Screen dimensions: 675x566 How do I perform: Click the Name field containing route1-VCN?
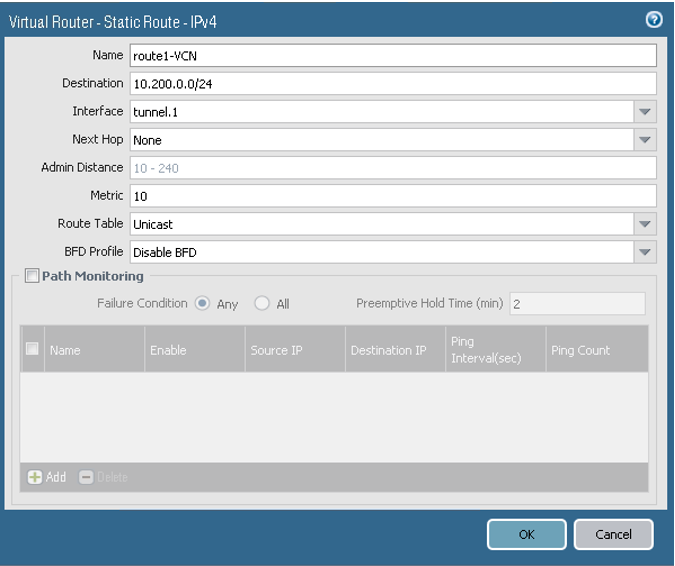point(392,56)
